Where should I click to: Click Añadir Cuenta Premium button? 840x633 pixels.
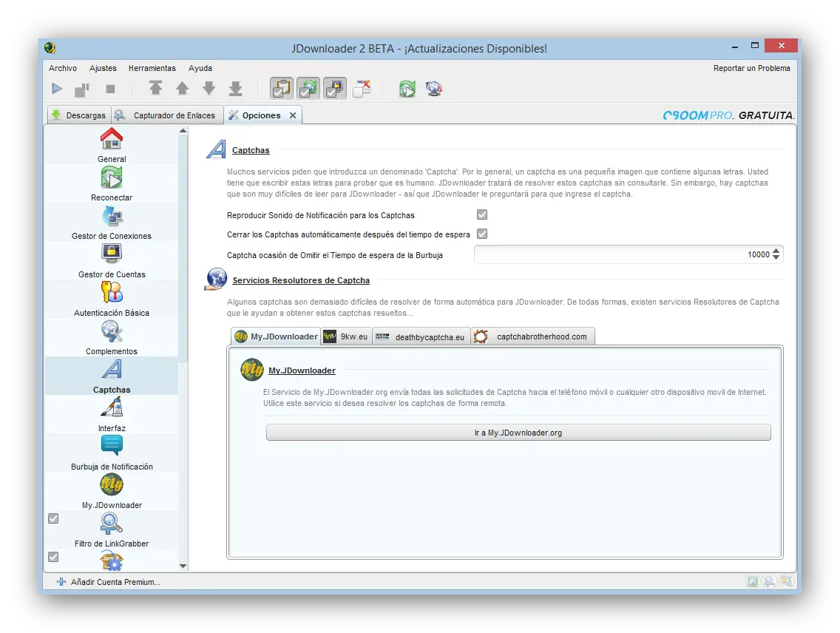coord(109,582)
